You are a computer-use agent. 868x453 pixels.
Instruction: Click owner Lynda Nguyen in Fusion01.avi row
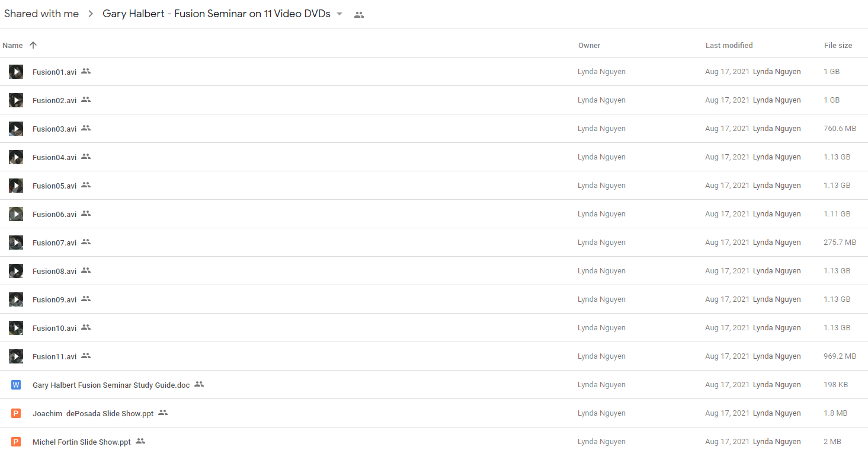601,72
